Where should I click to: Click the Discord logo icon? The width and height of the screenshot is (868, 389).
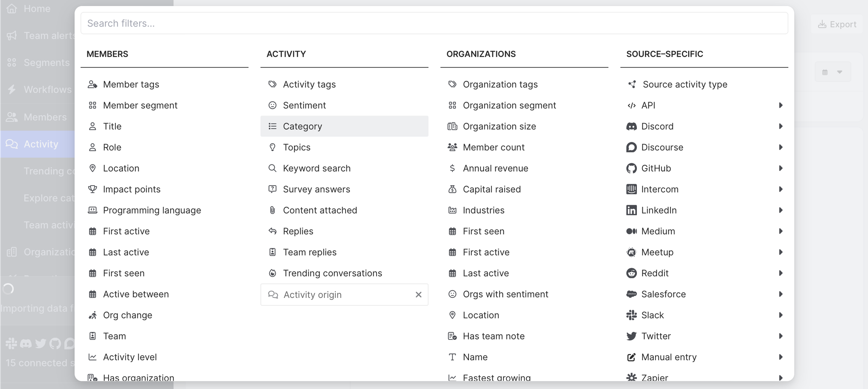tap(631, 126)
